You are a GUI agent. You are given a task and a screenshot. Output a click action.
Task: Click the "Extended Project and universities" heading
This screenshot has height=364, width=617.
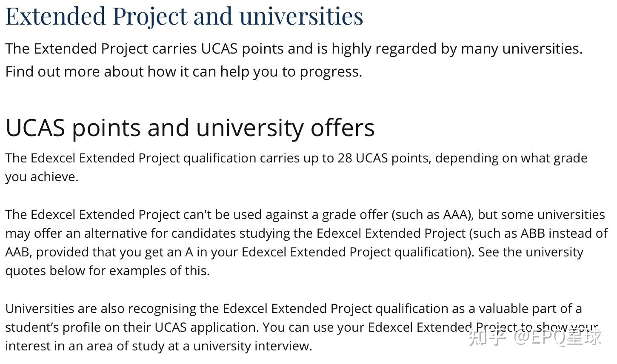click(184, 16)
